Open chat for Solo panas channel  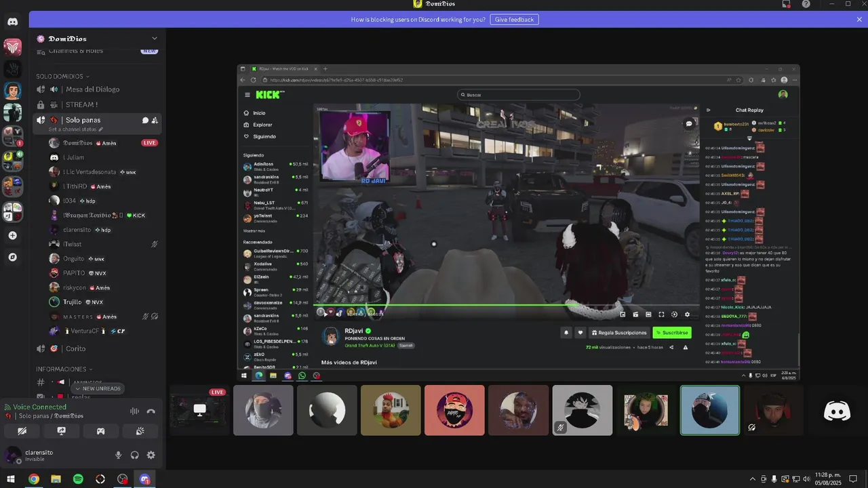(145, 120)
